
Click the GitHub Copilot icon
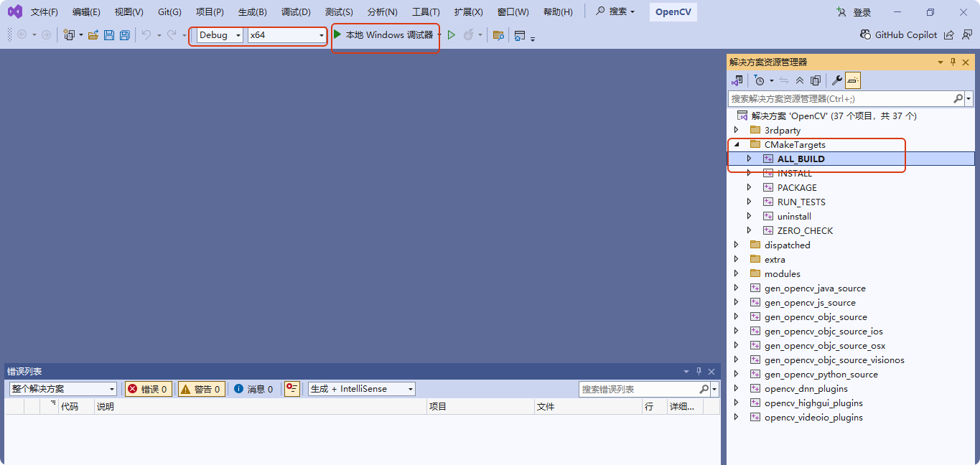(866, 34)
